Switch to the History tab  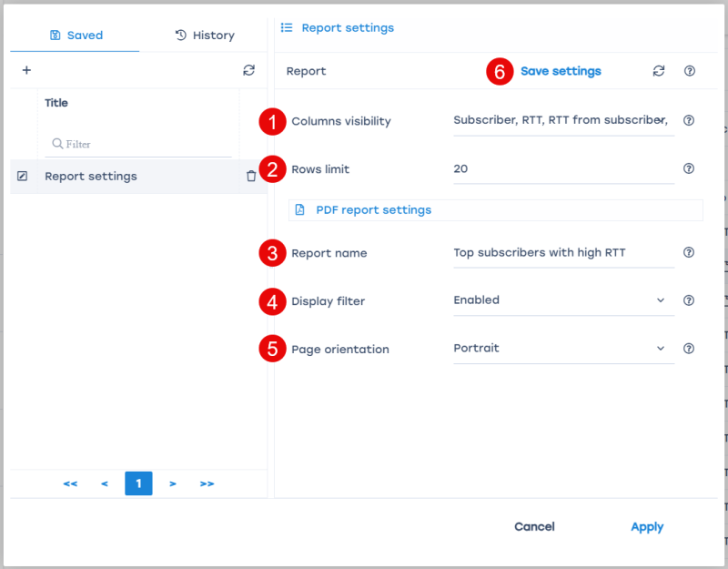[x=205, y=36]
